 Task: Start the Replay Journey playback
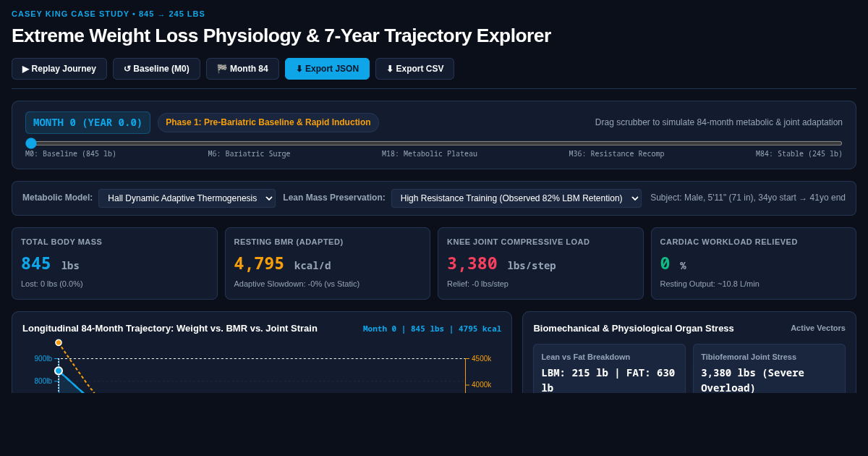(59, 69)
